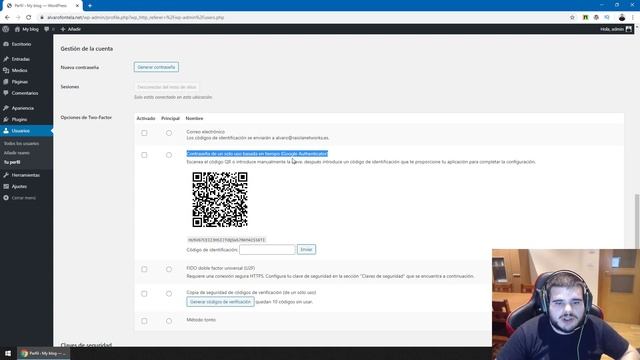
Task: Open Windows Start menu
Action: pos(8,353)
